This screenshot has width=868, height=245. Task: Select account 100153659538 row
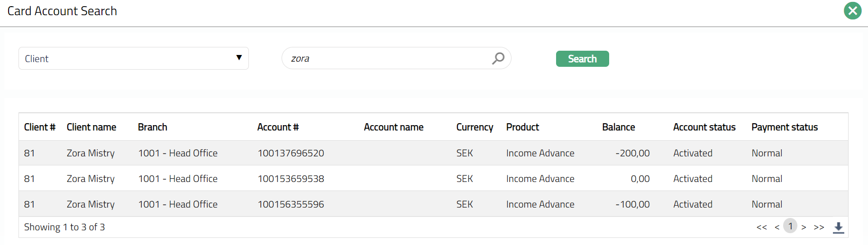pyautogui.click(x=291, y=179)
